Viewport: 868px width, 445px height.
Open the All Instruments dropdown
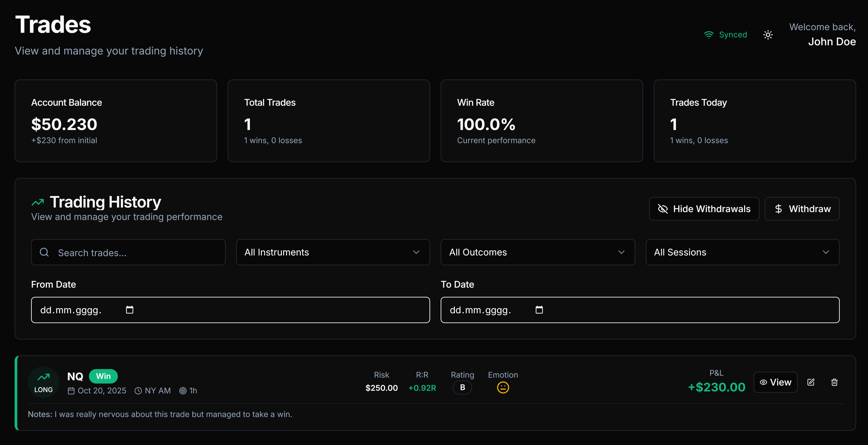[333, 252]
